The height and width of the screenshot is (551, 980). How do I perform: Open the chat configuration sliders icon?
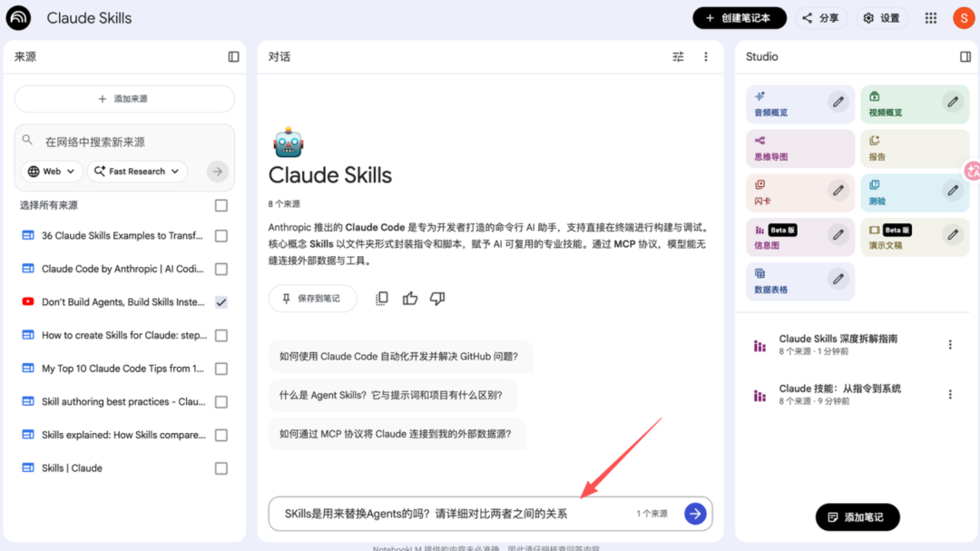pos(678,57)
